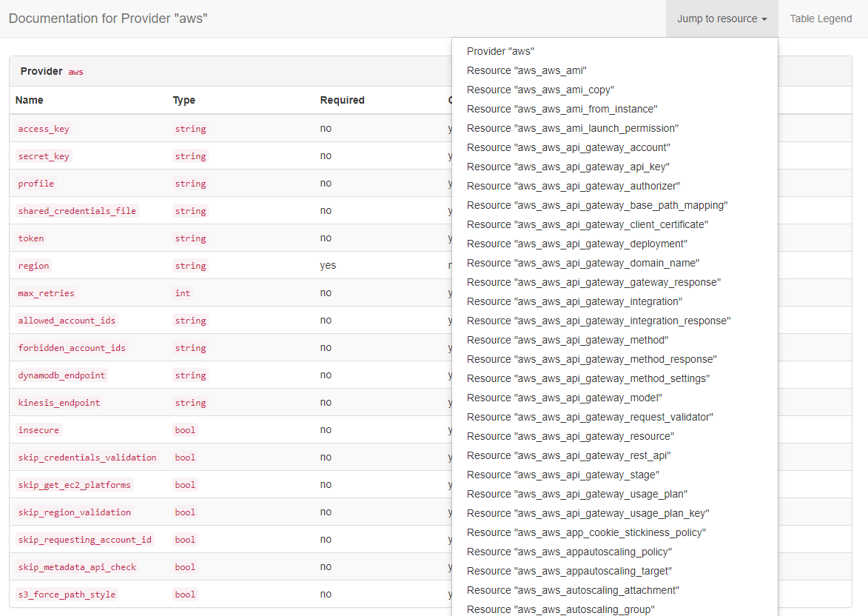Click the Required column header

[x=342, y=100]
